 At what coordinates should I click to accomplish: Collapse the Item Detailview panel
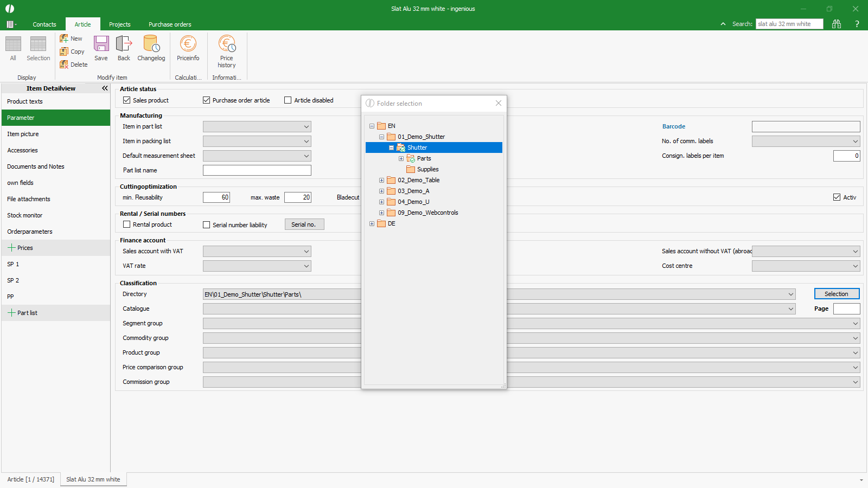point(105,88)
